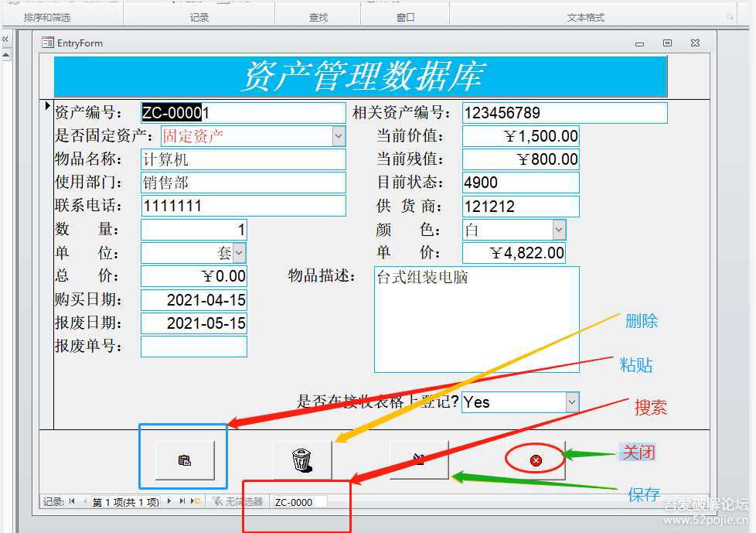
Task: Click the EntryForm window title text
Action: pyautogui.click(x=80, y=43)
